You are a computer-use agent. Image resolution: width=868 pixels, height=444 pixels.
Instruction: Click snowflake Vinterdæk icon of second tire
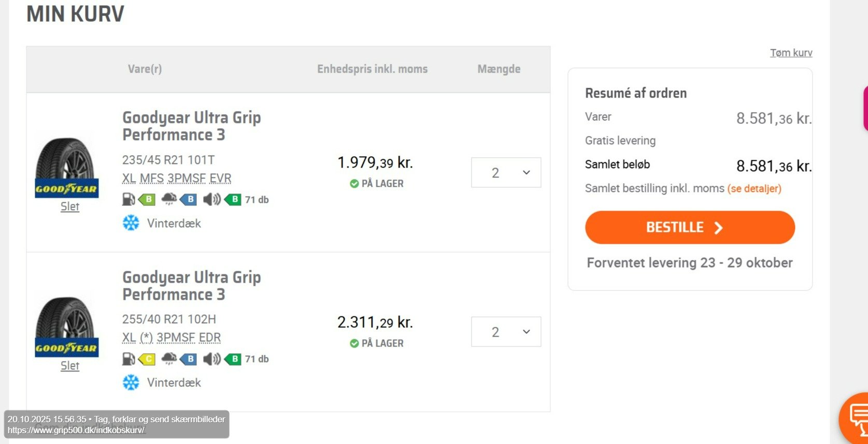131,382
